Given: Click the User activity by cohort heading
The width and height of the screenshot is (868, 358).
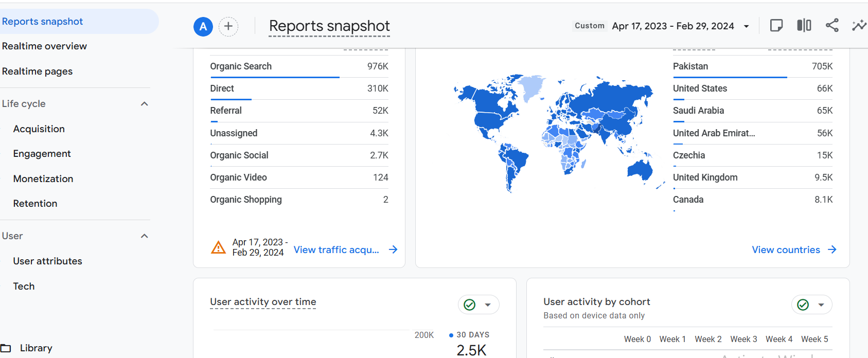Looking at the screenshot, I should [x=597, y=302].
